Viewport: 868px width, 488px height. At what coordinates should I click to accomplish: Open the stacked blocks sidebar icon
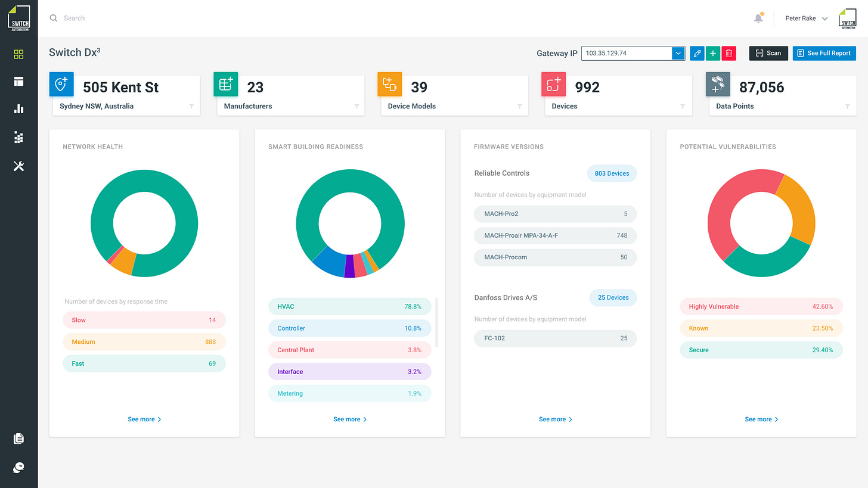tap(18, 138)
